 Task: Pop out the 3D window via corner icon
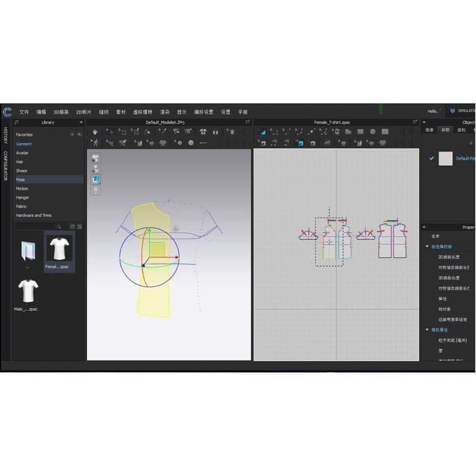pyautogui.click(x=248, y=122)
